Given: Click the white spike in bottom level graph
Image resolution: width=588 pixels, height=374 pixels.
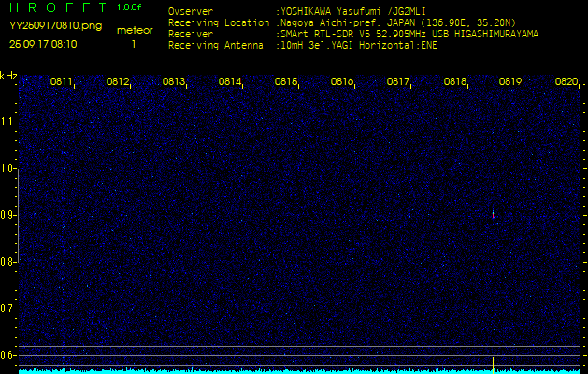Looking at the screenshot, I should click(x=493, y=362).
